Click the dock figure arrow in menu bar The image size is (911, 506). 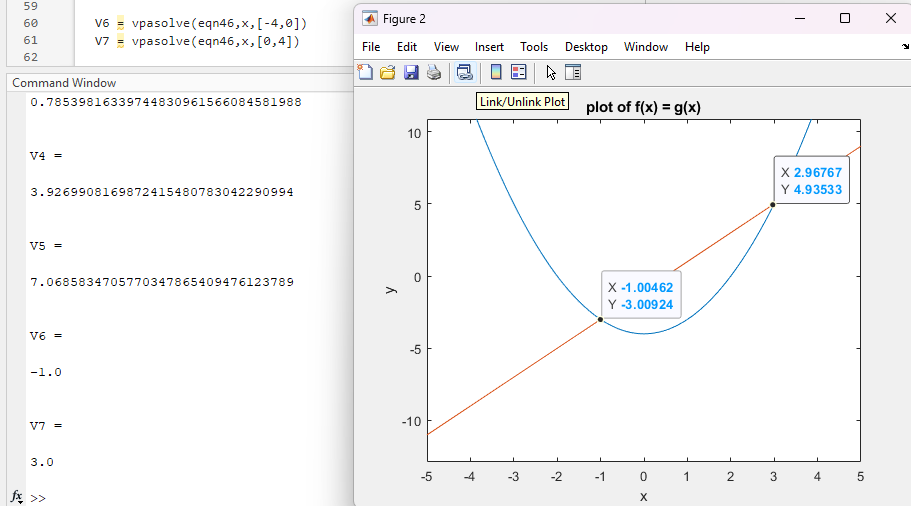click(x=905, y=47)
